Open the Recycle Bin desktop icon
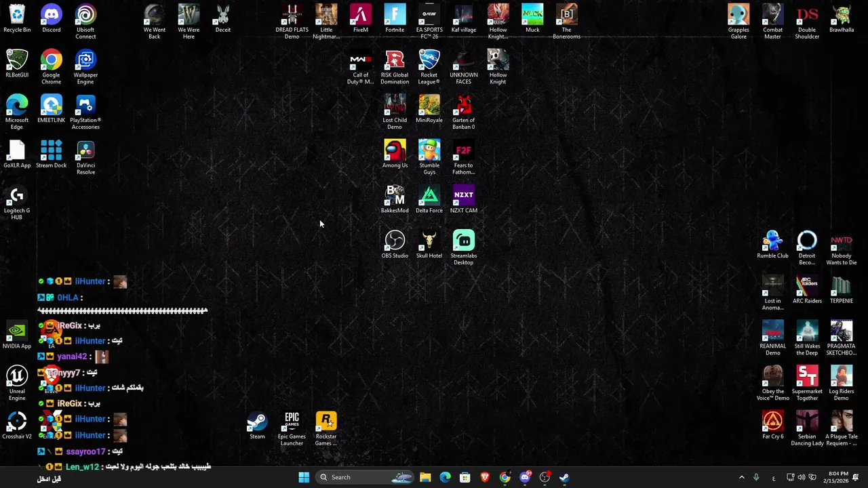The height and width of the screenshot is (488, 868). (17, 19)
